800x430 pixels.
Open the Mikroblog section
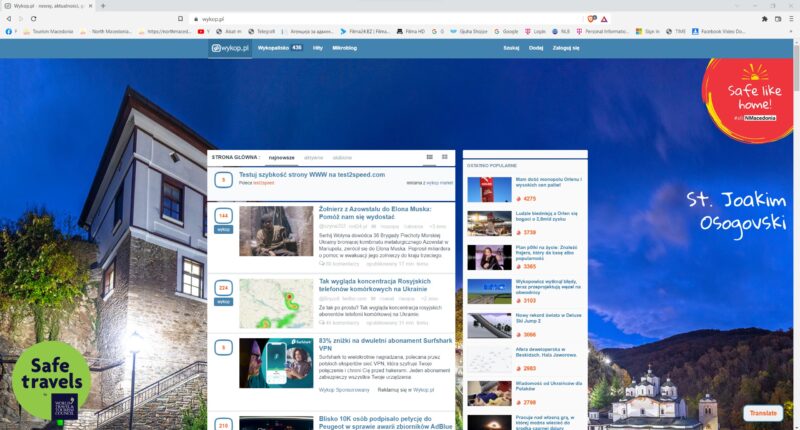tap(344, 48)
